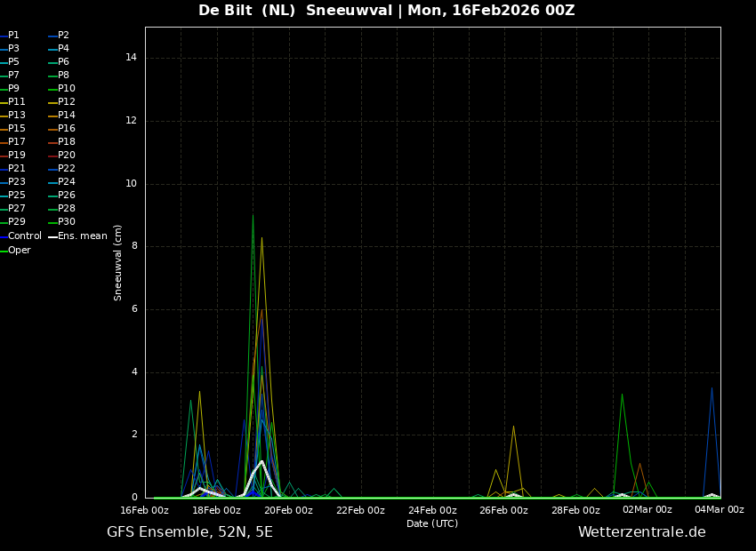Screen dimensions: 756x551
Task: Click the P1 legend entry
Action: pos(13,36)
